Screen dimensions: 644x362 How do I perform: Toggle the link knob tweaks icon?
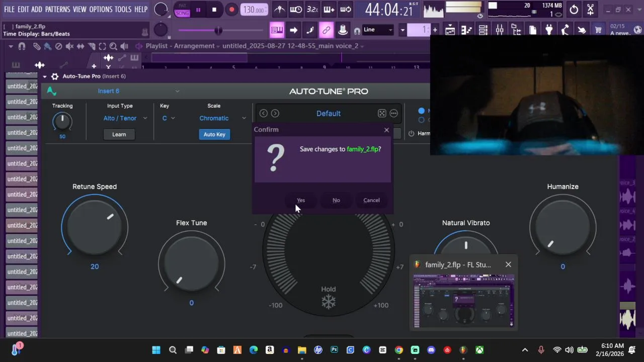tap(327, 30)
